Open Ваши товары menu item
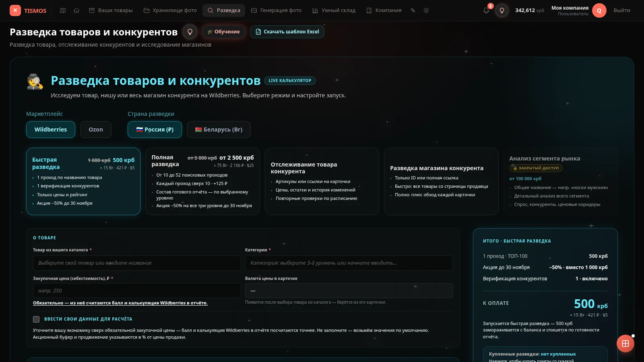This screenshot has width=644, height=362. [x=111, y=10]
